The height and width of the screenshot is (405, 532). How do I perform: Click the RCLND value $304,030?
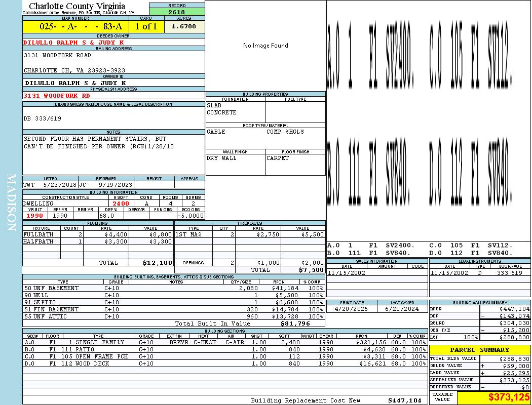click(x=514, y=323)
